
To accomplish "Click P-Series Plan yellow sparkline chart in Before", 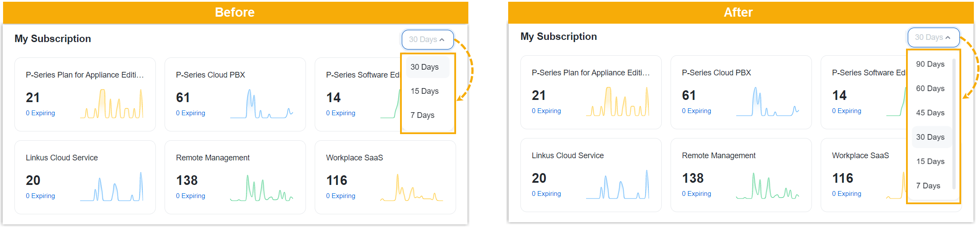I will [112, 104].
